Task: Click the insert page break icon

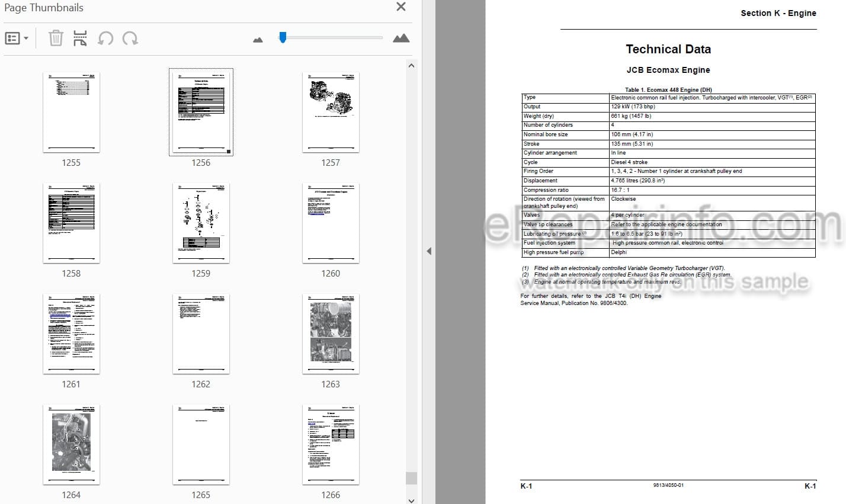Action: pos(80,38)
